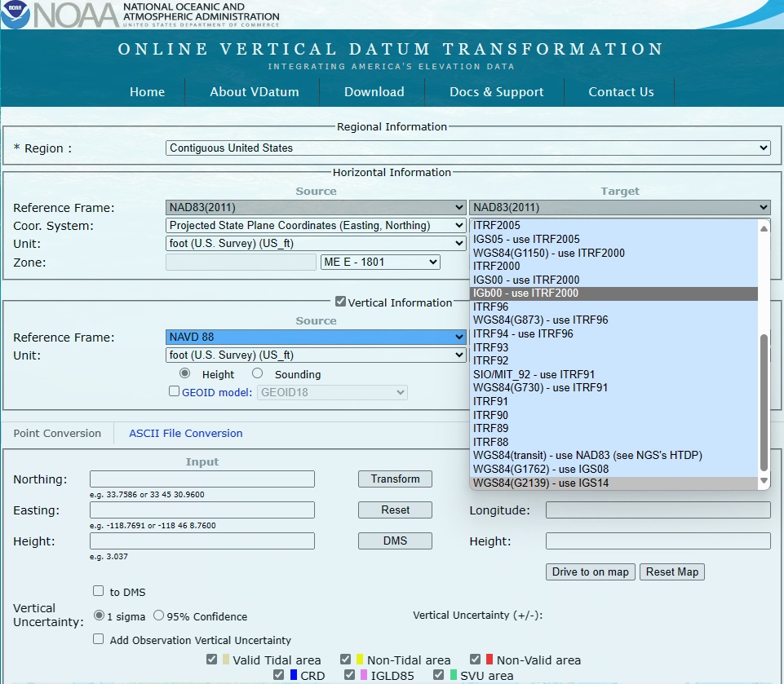Open the Home menu item
The image size is (784, 684).
click(x=147, y=92)
